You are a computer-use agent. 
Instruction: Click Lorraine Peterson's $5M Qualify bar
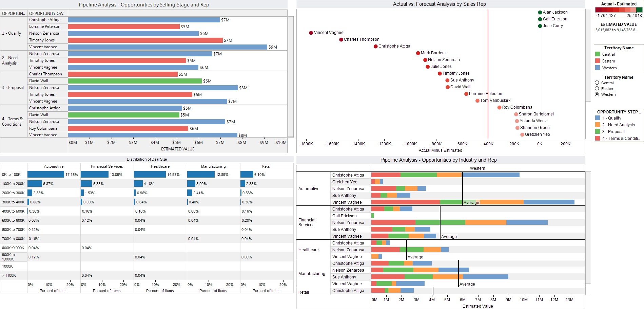pyautogui.click(x=124, y=26)
